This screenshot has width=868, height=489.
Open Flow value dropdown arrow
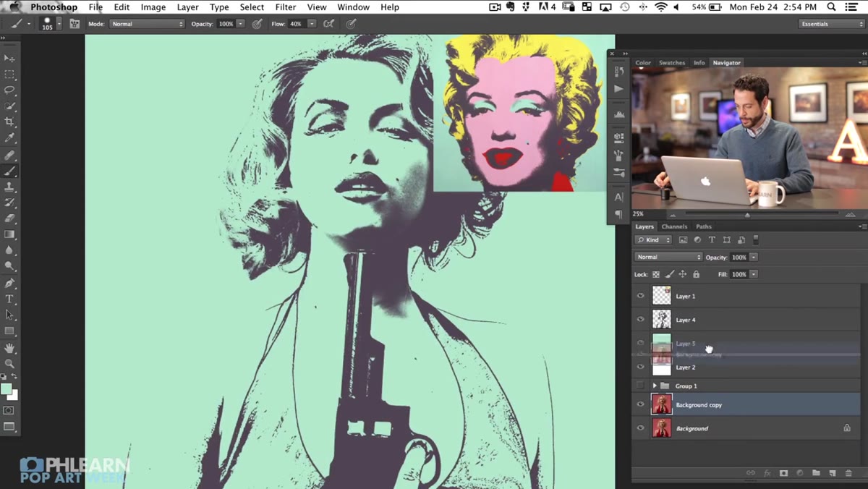[312, 24]
